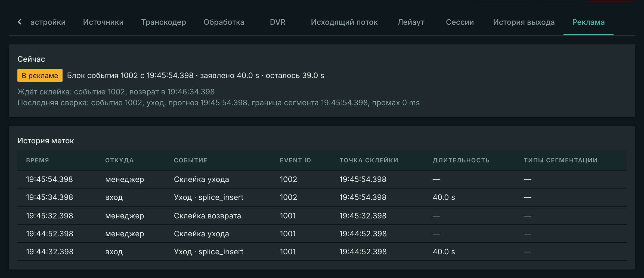Select time cell 19:44:32.398
Image resolution: width=644 pixels, height=278 pixels.
click(x=49, y=252)
